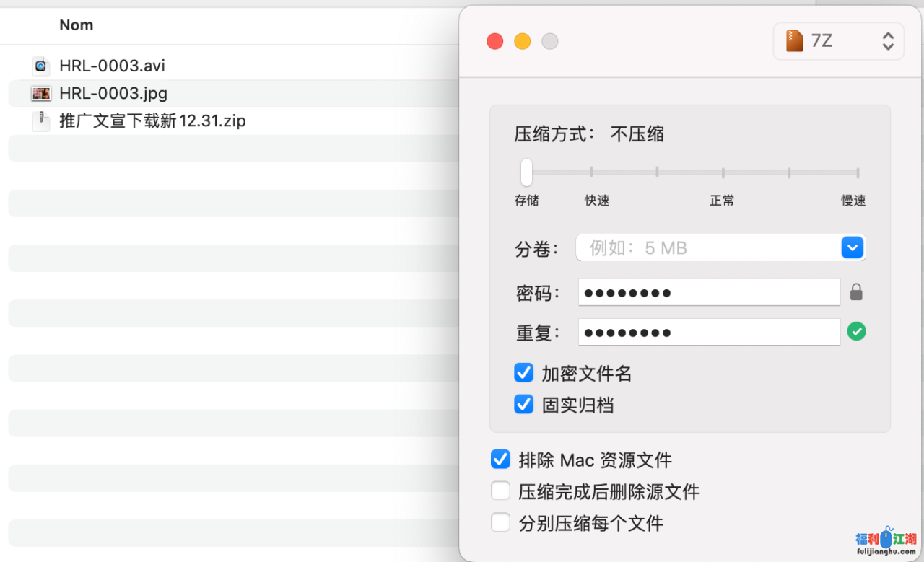
Task: Sort files by the Nom column header
Action: pyautogui.click(x=77, y=25)
